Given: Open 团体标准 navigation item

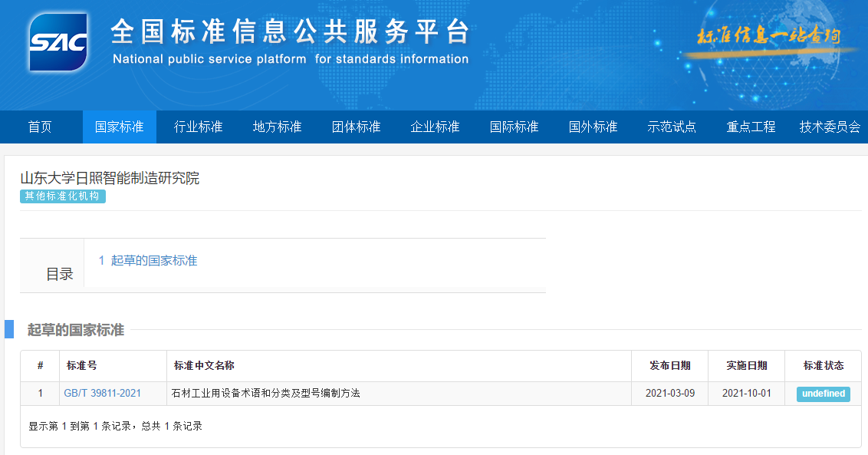Looking at the screenshot, I should click(356, 127).
